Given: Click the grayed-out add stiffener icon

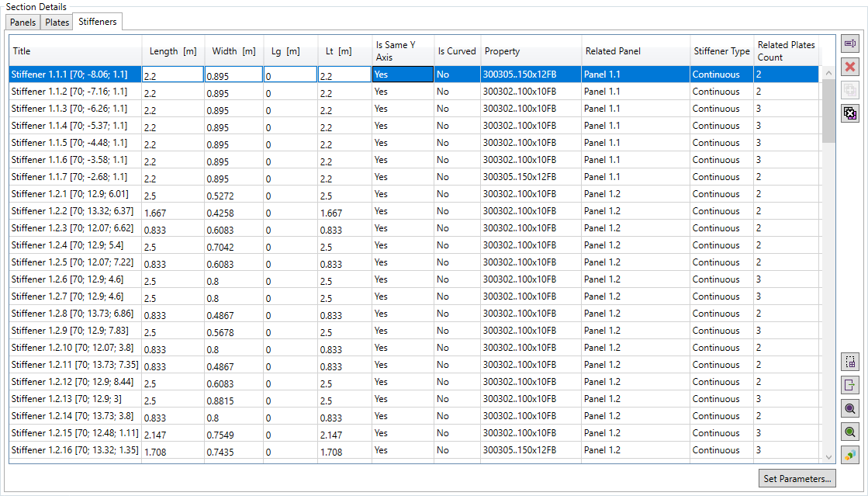Looking at the screenshot, I should pos(849,90).
